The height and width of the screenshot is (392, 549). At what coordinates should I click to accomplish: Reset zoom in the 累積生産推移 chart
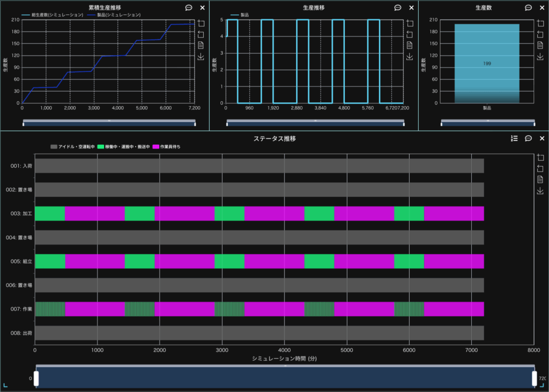tap(202, 34)
